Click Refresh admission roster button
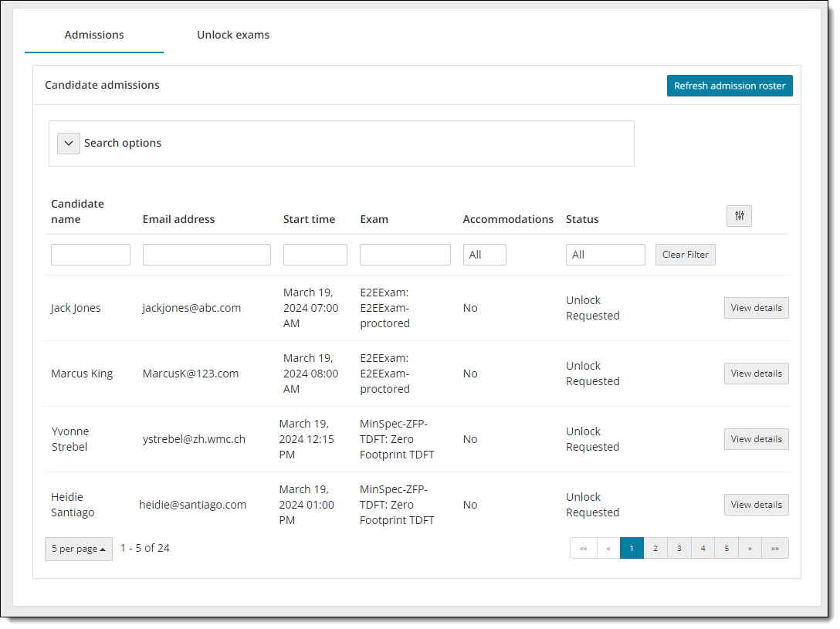This screenshot has height=629, width=840. click(x=730, y=86)
